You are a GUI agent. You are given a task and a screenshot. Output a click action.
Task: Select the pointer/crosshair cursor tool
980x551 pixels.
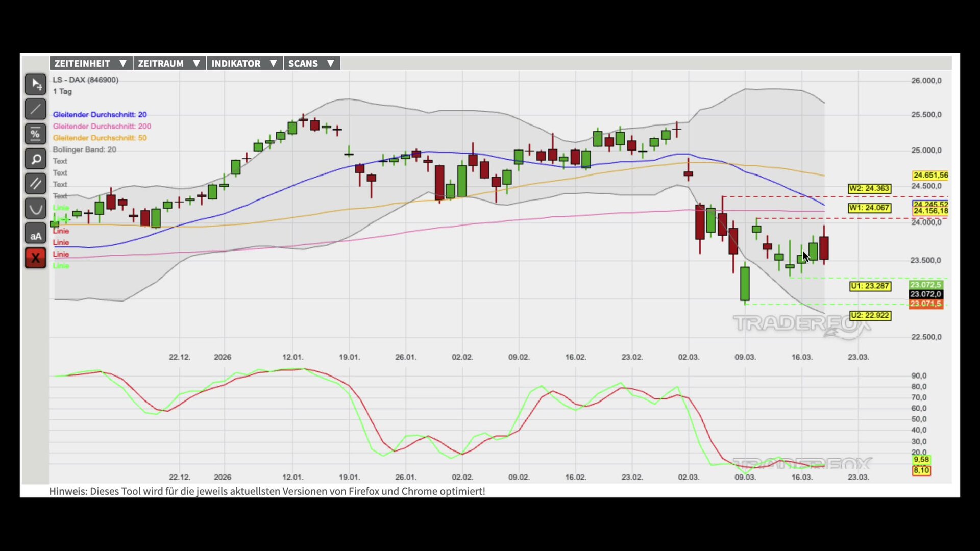[x=35, y=84]
